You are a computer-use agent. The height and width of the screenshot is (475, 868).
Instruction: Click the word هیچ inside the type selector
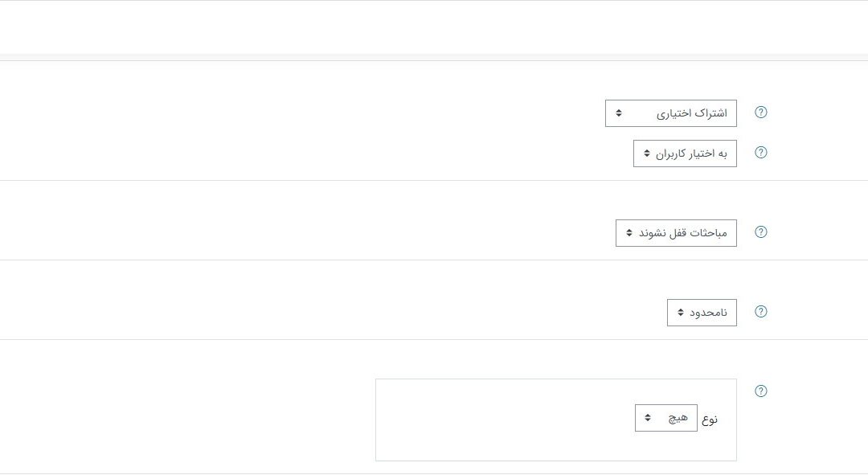click(x=678, y=418)
